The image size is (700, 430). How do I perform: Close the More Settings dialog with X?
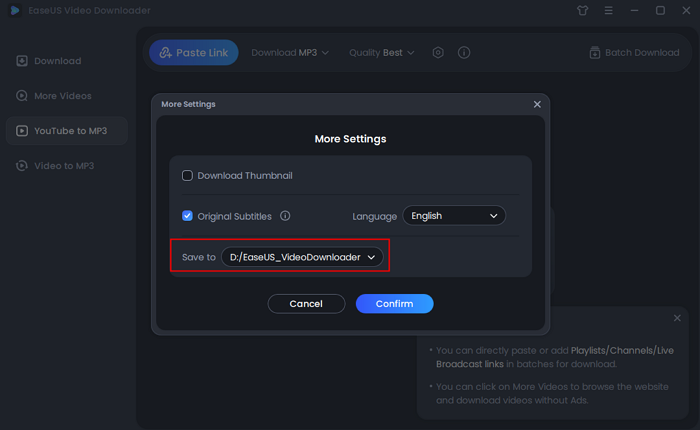tap(537, 104)
